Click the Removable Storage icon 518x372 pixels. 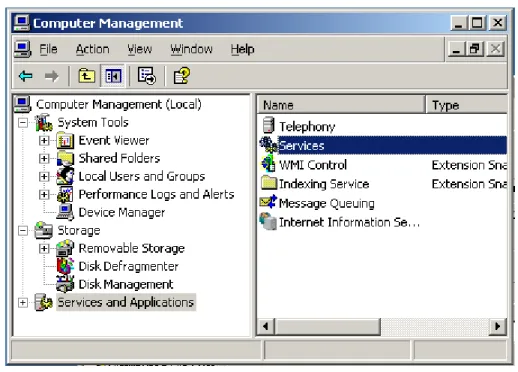point(65,248)
